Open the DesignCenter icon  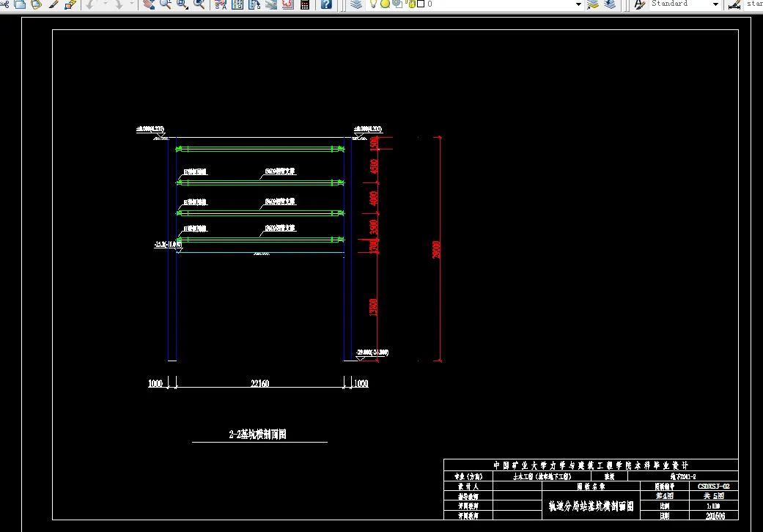pyautogui.click(x=237, y=4)
